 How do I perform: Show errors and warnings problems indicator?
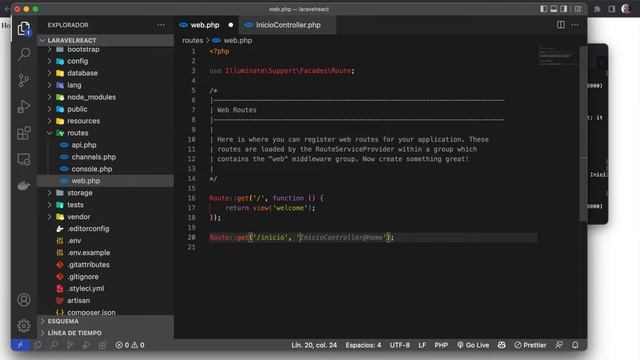130,345
